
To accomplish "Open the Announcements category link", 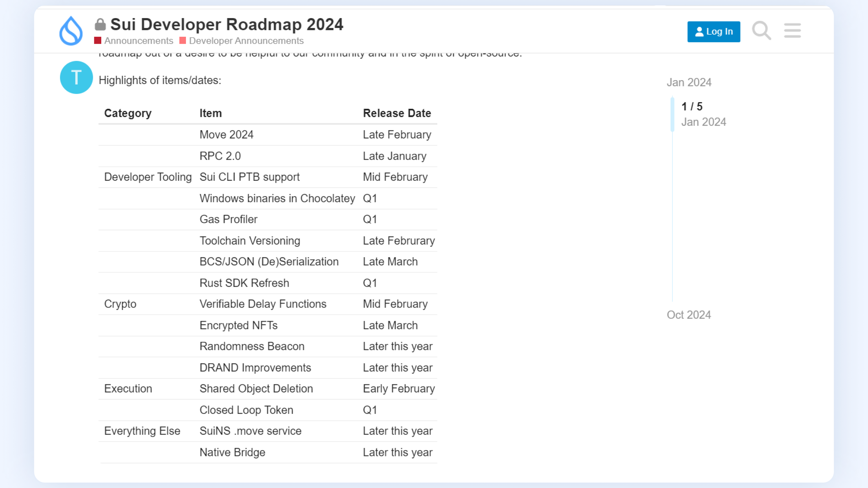I will (x=139, y=41).
